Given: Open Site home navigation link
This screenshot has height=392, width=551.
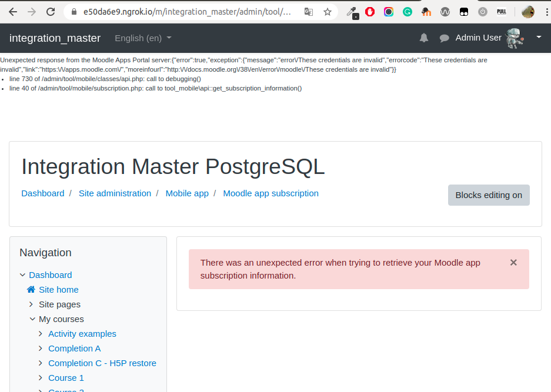Looking at the screenshot, I should (x=59, y=290).
